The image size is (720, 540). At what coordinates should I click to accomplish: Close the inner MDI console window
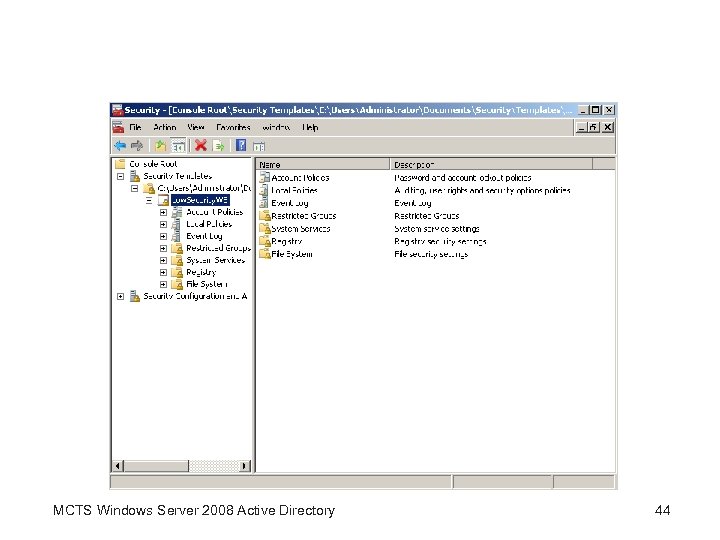(608, 127)
